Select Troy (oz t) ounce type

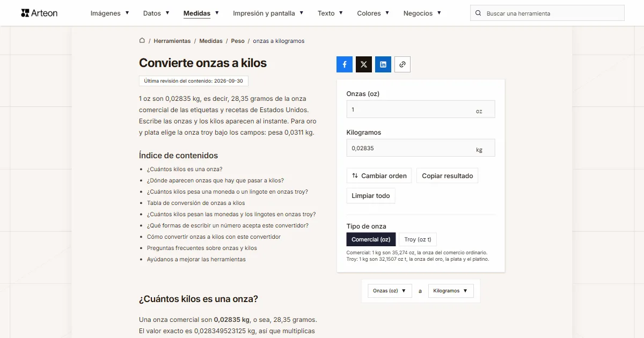pyautogui.click(x=418, y=239)
